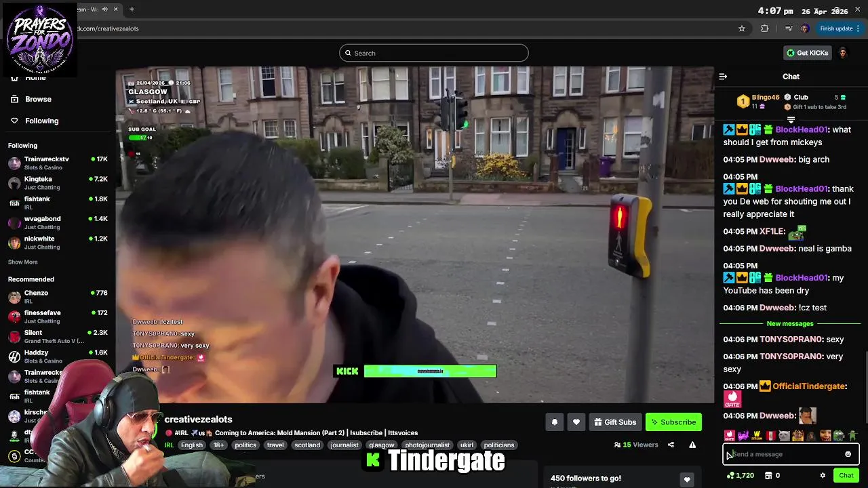Focus the Kick search box
The image size is (868, 488).
click(434, 53)
